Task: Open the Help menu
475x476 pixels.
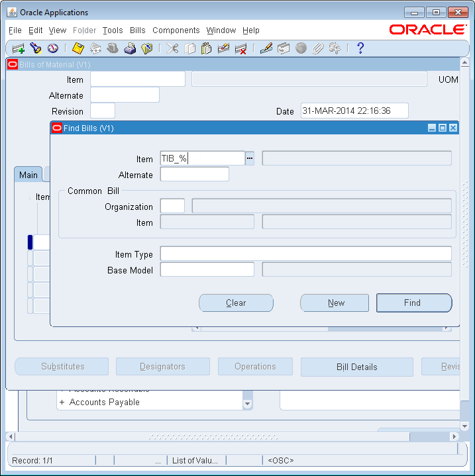Action: (251, 30)
